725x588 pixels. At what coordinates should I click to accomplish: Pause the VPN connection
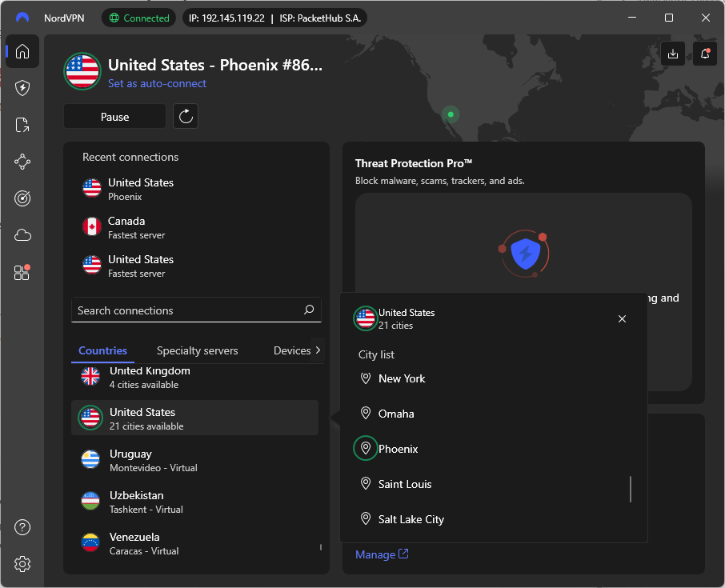click(x=114, y=117)
